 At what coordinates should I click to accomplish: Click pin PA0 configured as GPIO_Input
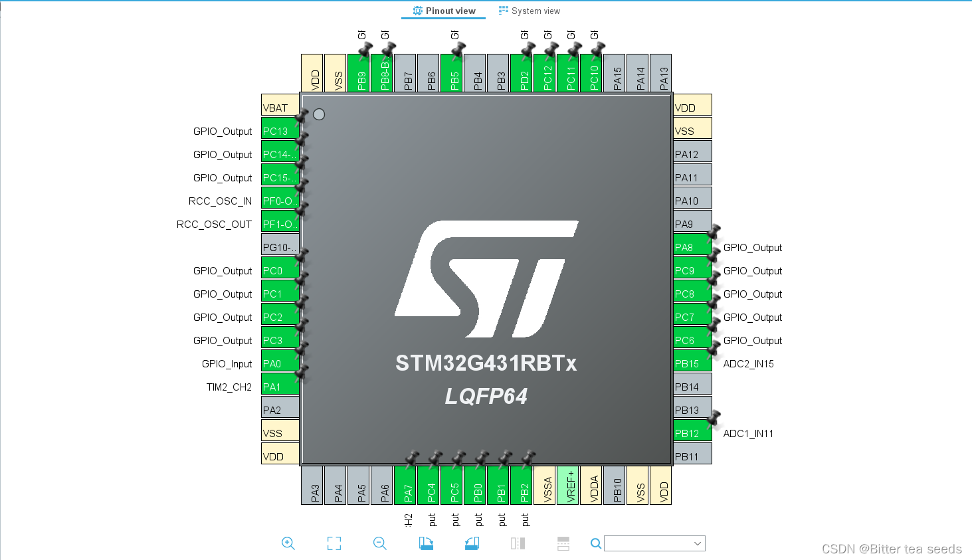coord(280,361)
